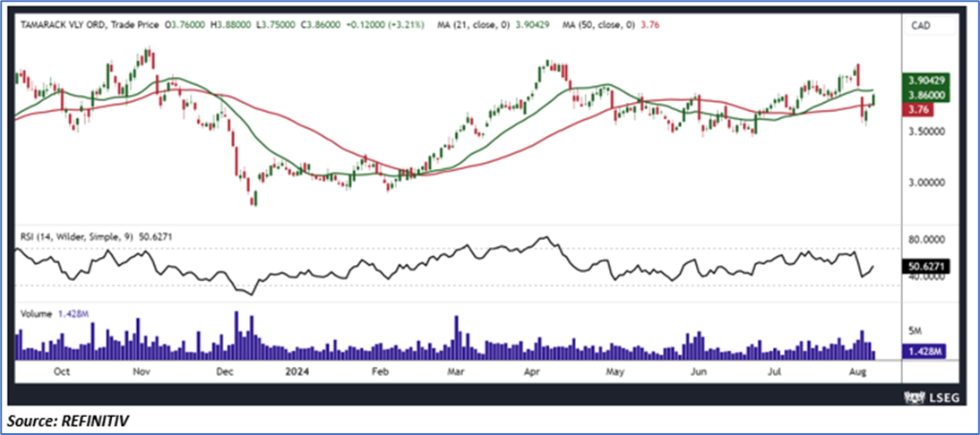
Task: Click the 40.0000 RSI axis label
Action: click(x=927, y=277)
